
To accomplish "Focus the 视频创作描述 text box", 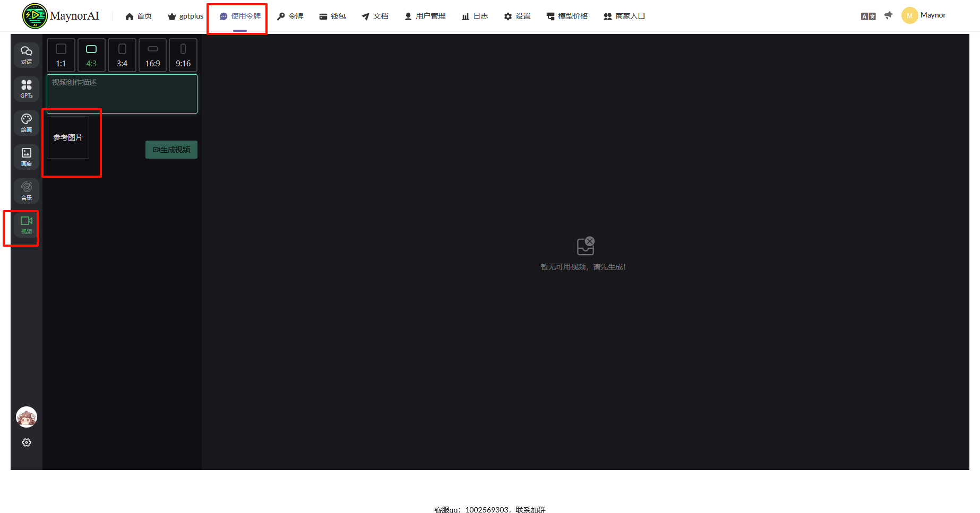I will point(122,94).
